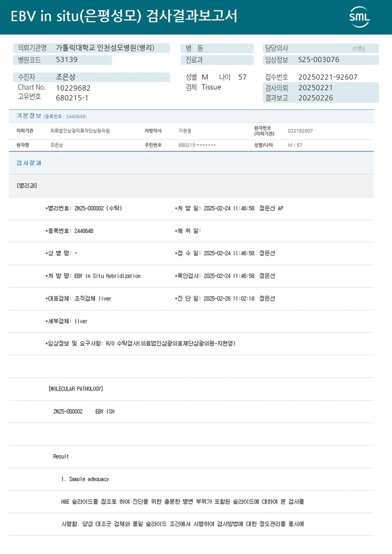Click the 성별/나이 value 'M / 57'
Viewport: 392px width, 554px height.
(x=295, y=145)
